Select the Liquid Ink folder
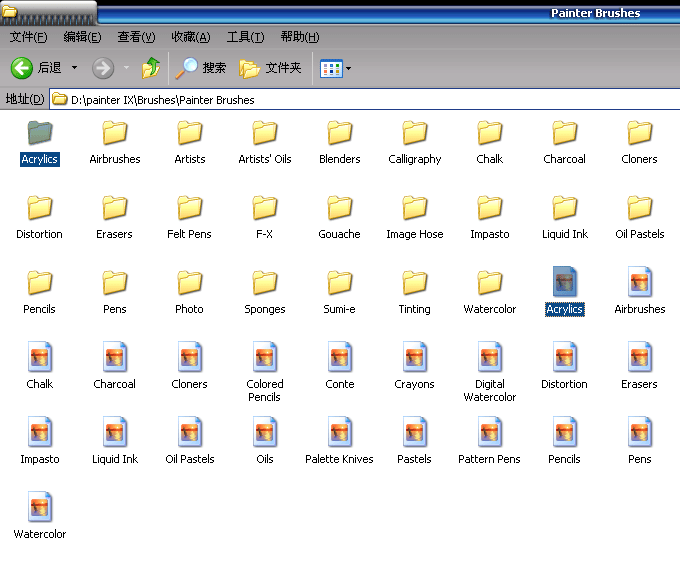 (x=565, y=218)
